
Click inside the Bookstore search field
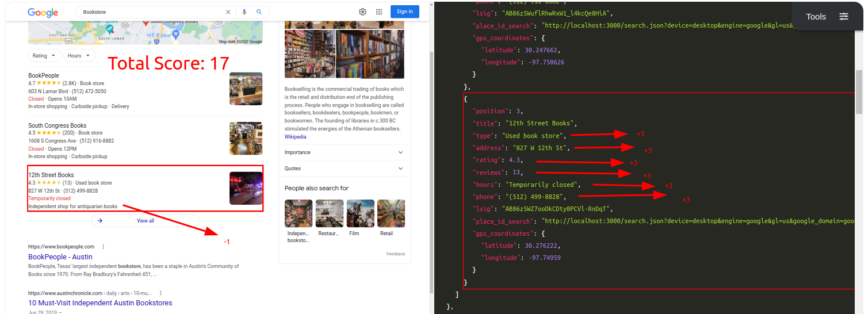click(150, 12)
